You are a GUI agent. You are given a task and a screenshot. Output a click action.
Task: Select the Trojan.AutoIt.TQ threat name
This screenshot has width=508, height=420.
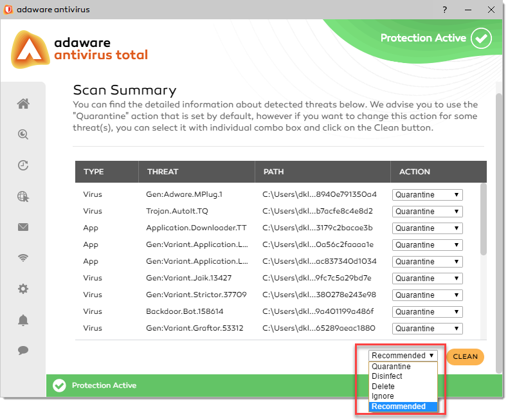[177, 212]
